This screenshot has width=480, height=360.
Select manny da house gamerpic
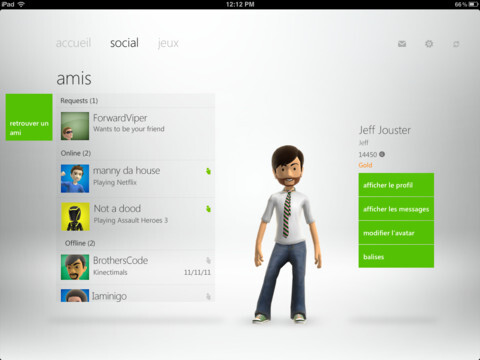75,179
